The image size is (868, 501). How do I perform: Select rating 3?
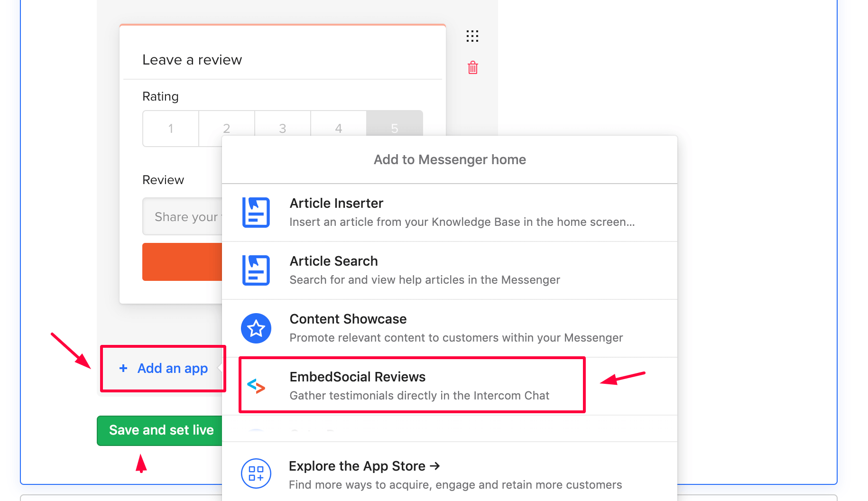[x=283, y=123]
